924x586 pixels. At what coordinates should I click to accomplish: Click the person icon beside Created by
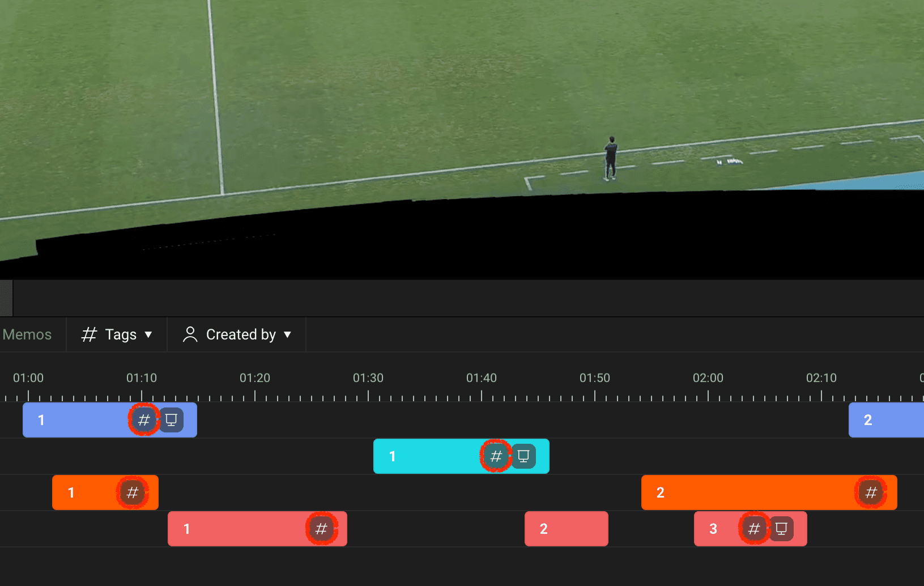tap(190, 334)
